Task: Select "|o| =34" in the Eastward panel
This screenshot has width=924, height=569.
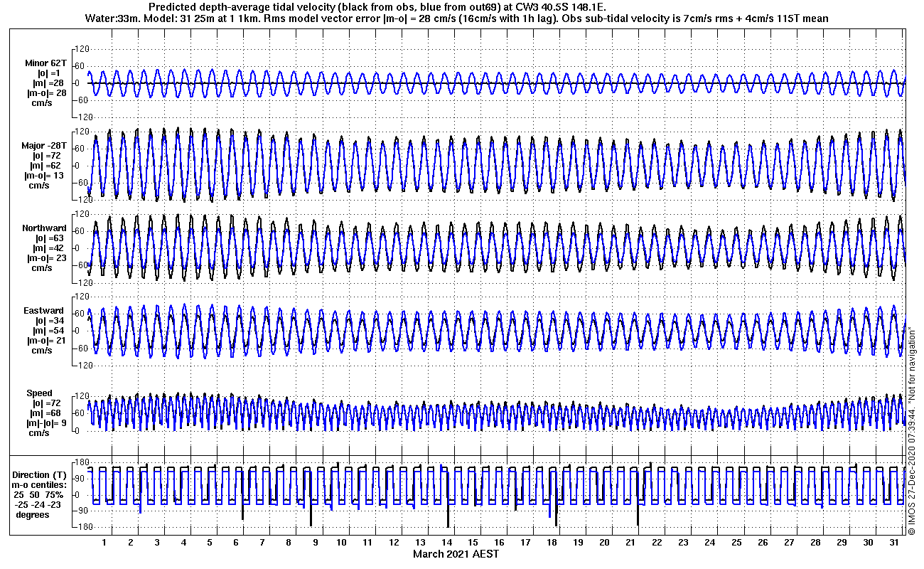Action: point(49,321)
